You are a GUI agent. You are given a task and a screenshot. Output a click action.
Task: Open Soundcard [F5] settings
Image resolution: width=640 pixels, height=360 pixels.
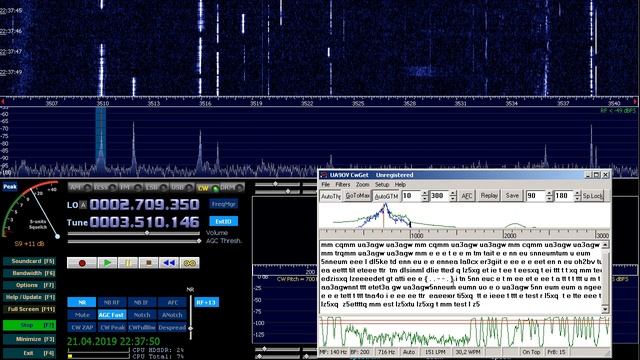29,261
